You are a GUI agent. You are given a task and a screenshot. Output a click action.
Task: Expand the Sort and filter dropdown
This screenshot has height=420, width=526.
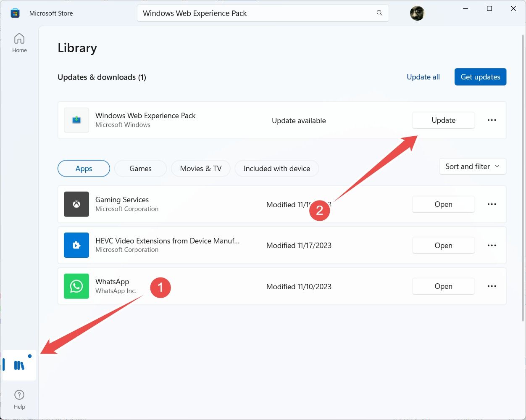(x=473, y=166)
